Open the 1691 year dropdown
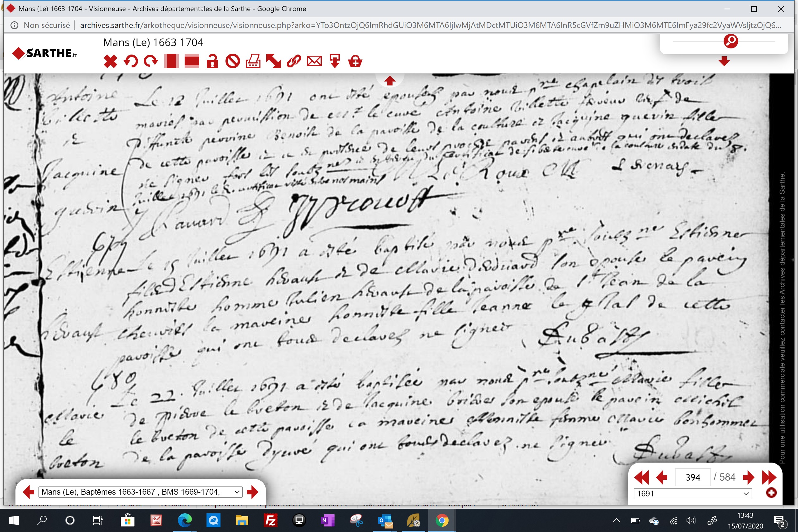 point(692,494)
